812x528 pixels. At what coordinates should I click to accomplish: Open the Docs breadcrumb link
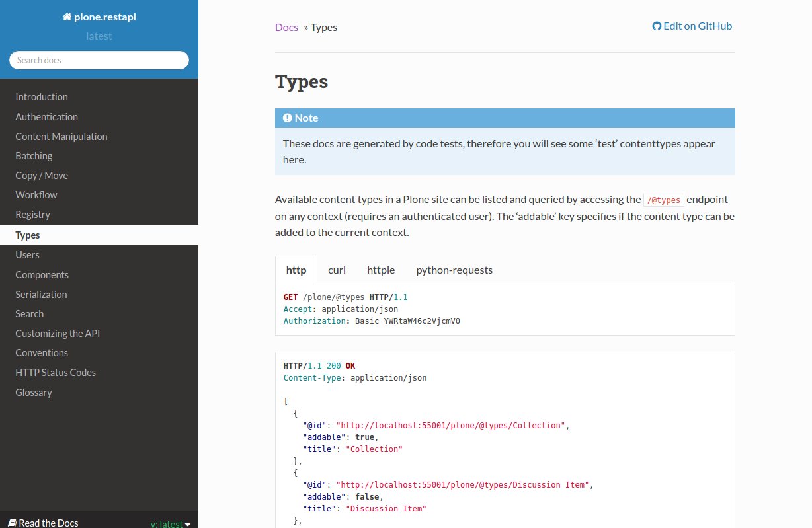(286, 27)
